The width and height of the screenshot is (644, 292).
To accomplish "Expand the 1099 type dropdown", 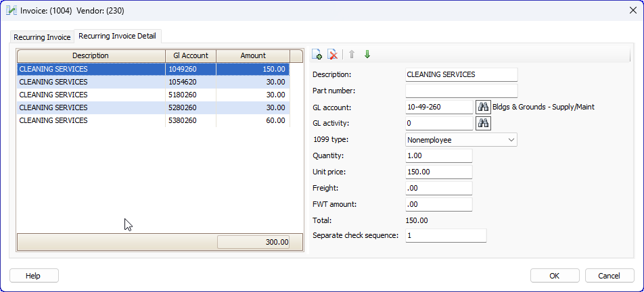I will tap(510, 140).
